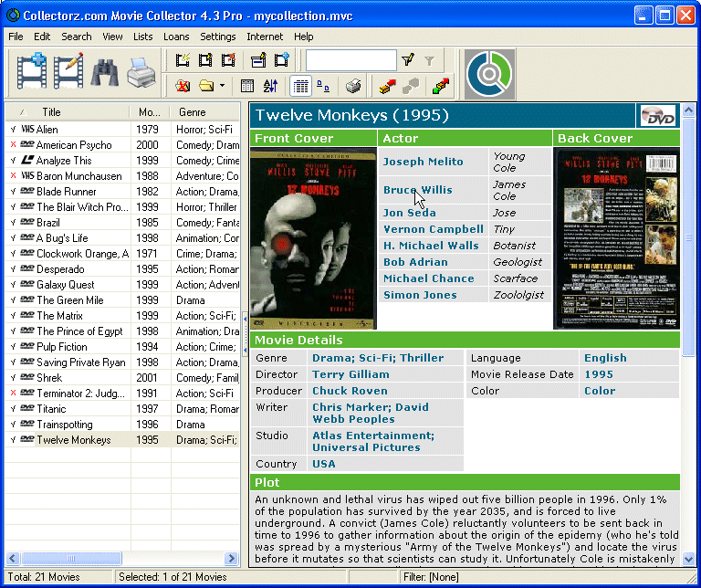The height and width of the screenshot is (588, 701).
Task: Click the DVD format badge in details header
Action: (x=658, y=115)
